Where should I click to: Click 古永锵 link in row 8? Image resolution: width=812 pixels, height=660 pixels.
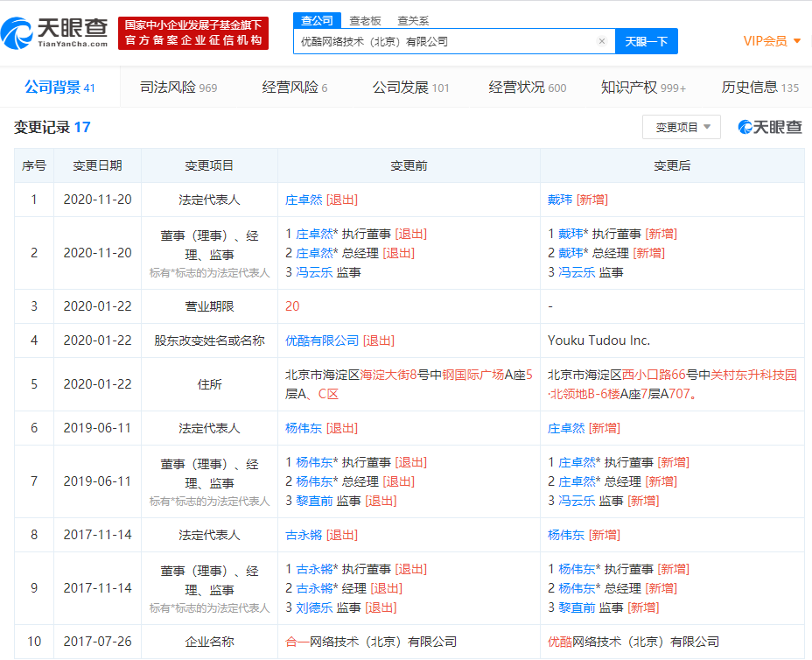304,535
